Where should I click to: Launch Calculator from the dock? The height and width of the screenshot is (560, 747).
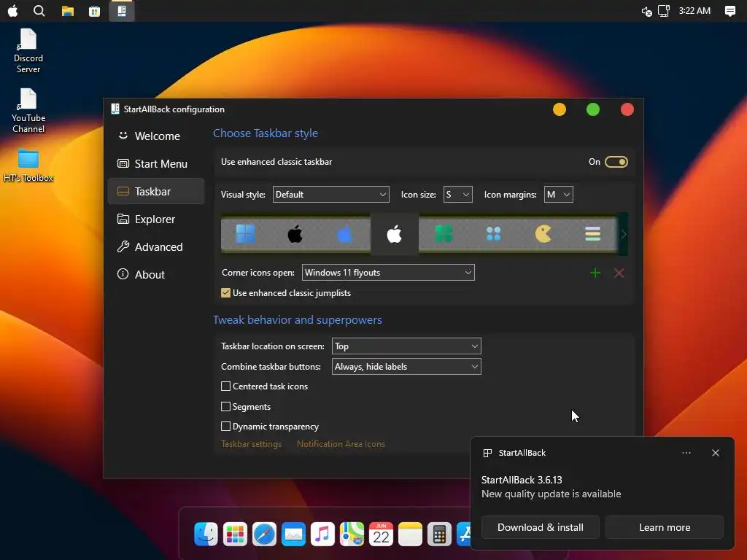click(439, 534)
